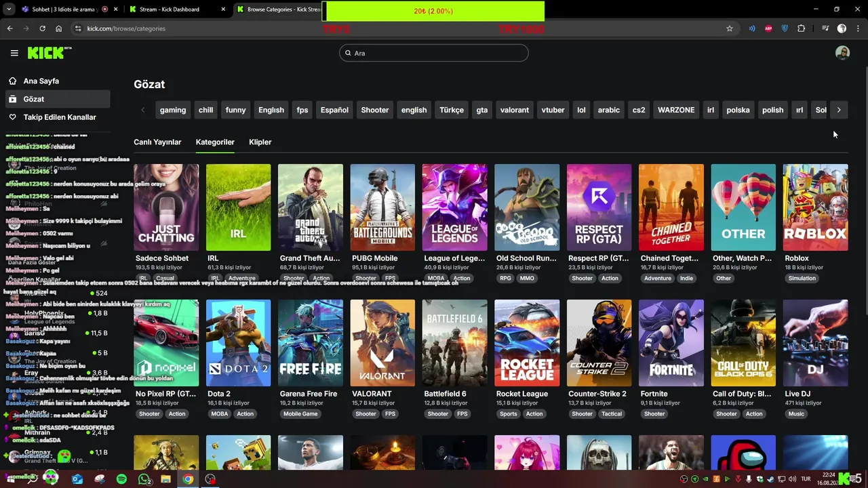868x488 pixels.
Task: View site information icon in address bar
Action: click(x=78, y=28)
